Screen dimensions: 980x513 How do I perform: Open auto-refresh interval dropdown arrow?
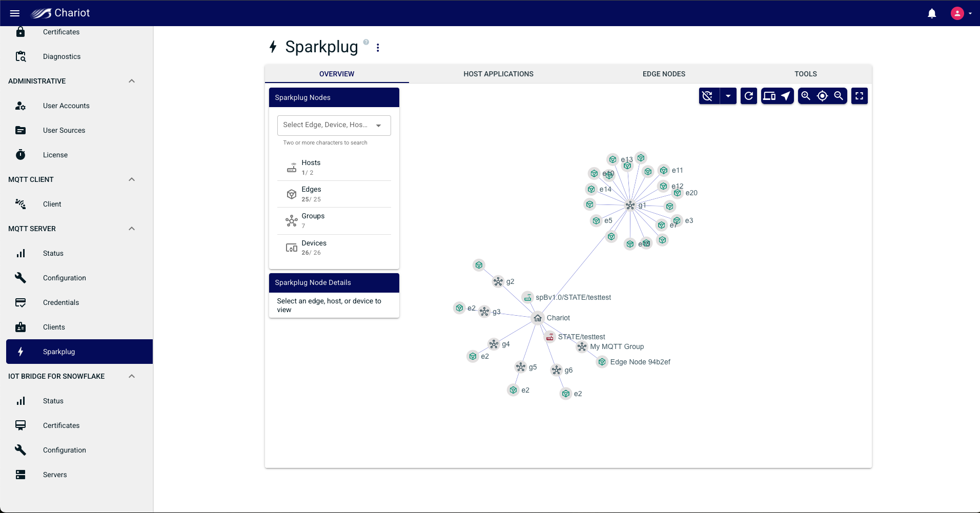[728, 96]
